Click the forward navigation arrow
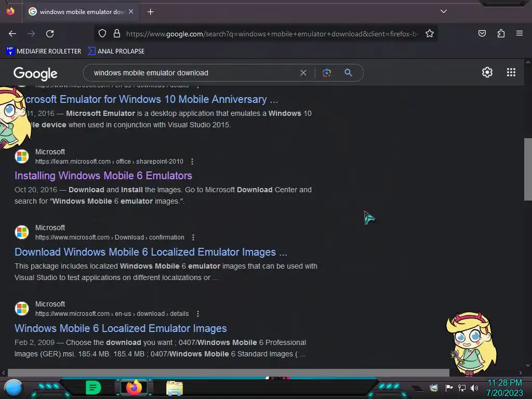532x399 pixels. [31, 34]
